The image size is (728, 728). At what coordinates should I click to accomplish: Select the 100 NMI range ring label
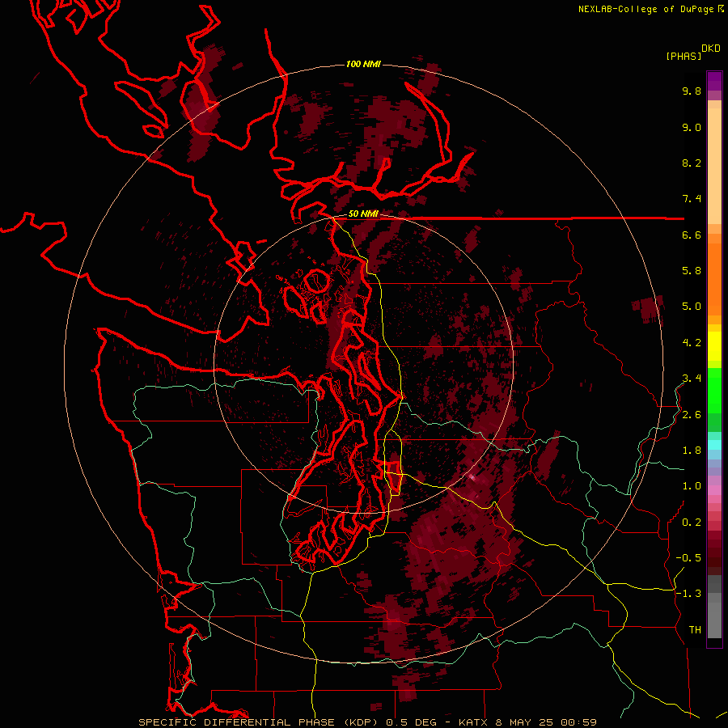[363, 64]
